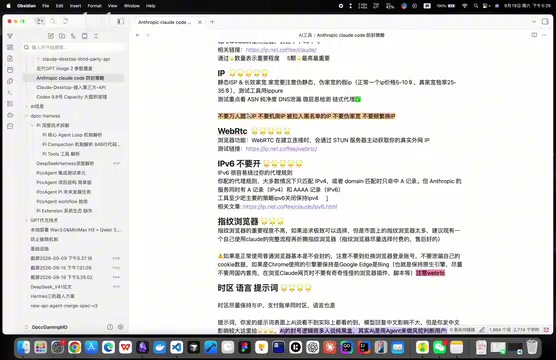Open the Insert menu

point(75,6)
